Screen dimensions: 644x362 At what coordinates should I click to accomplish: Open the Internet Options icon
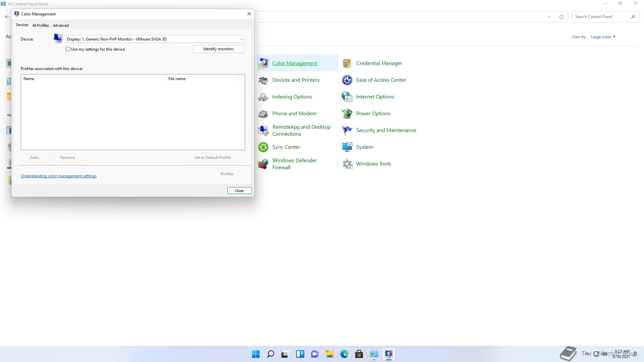[x=347, y=97]
